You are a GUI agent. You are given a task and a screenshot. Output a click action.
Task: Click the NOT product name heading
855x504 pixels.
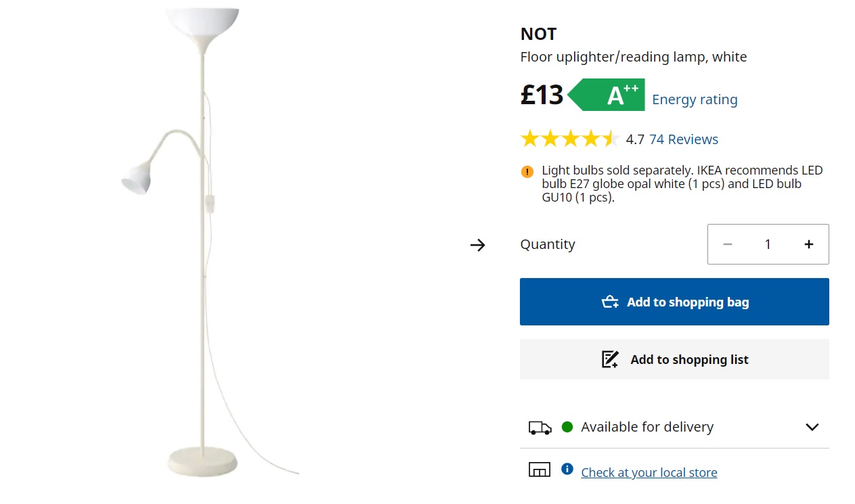coord(538,34)
